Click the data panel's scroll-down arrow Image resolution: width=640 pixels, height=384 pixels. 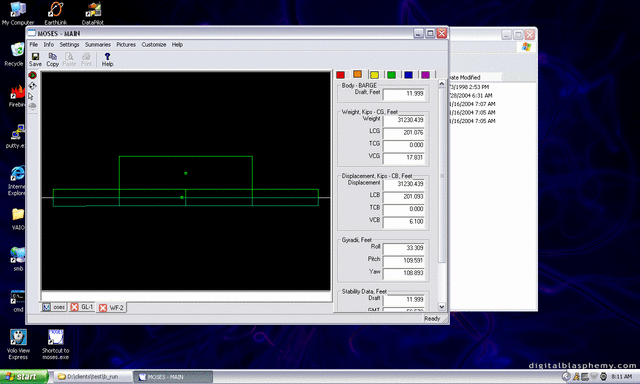pyautogui.click(x=442, y=306)
